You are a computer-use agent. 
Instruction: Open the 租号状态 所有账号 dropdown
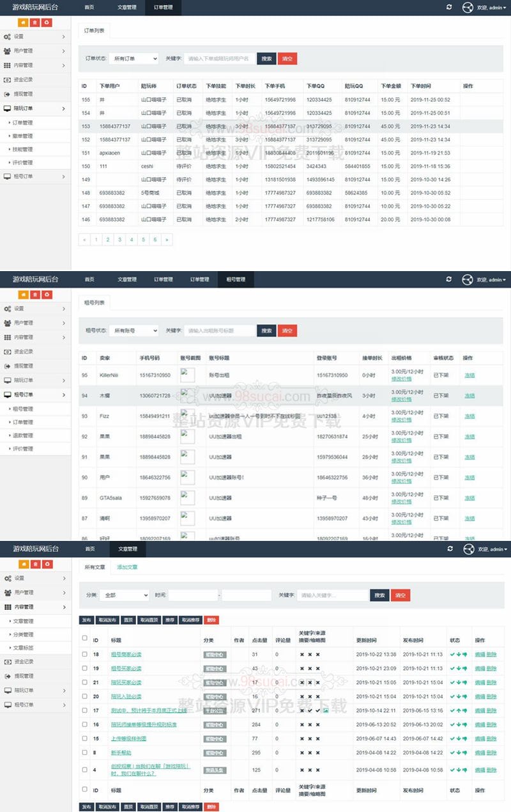coord(134,330)
